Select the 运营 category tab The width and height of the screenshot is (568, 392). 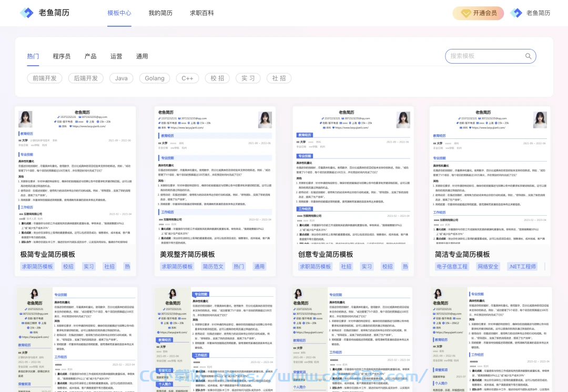point(116,56)
